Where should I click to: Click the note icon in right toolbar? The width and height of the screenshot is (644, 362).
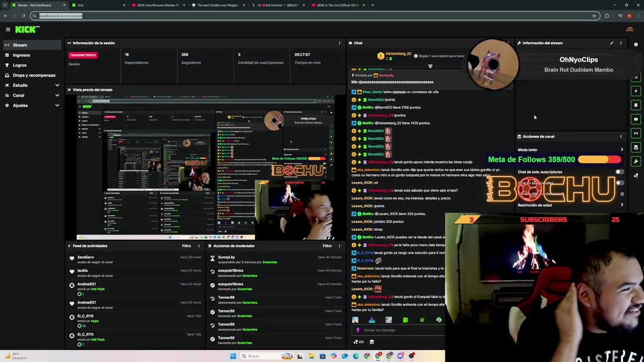636,105
